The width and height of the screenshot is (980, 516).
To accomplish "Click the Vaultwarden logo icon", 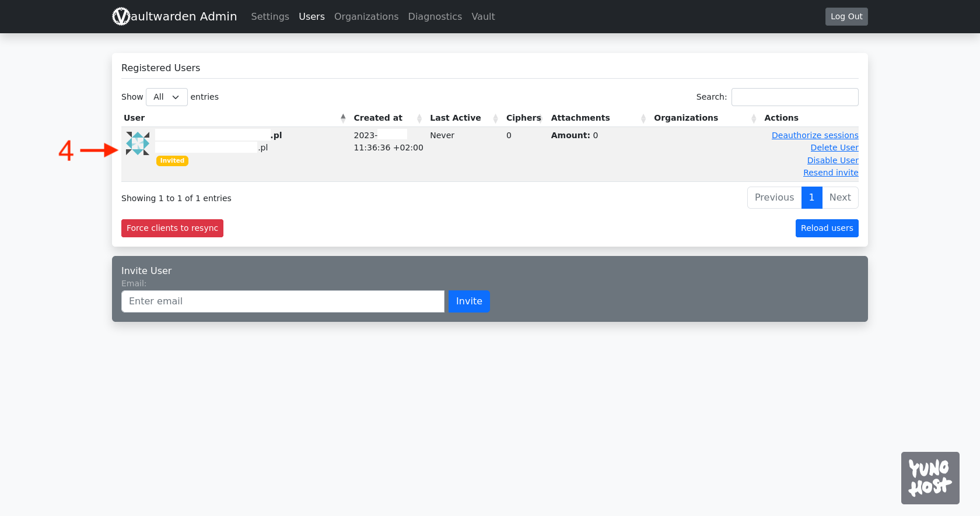I will 121,16.
